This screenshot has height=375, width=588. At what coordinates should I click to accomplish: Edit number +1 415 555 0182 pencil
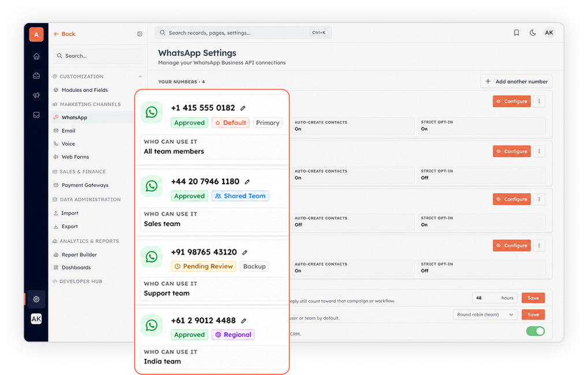point(243,108)
